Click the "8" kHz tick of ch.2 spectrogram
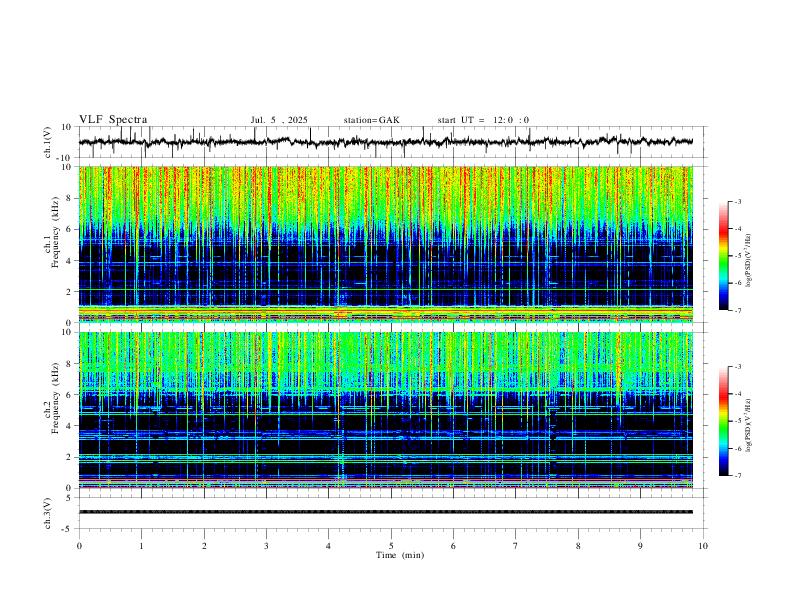The width and height of the screenshot is (792, 612). tap(71, 364)
